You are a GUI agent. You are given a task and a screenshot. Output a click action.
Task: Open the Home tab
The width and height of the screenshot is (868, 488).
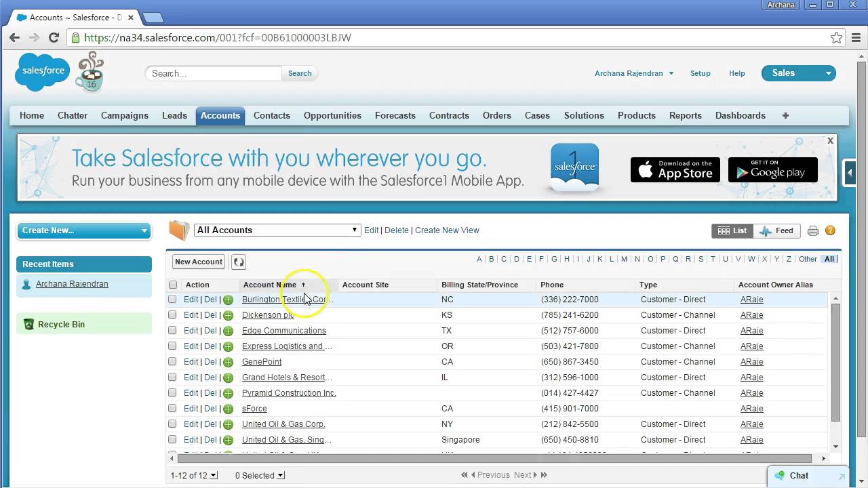(32, 116)
